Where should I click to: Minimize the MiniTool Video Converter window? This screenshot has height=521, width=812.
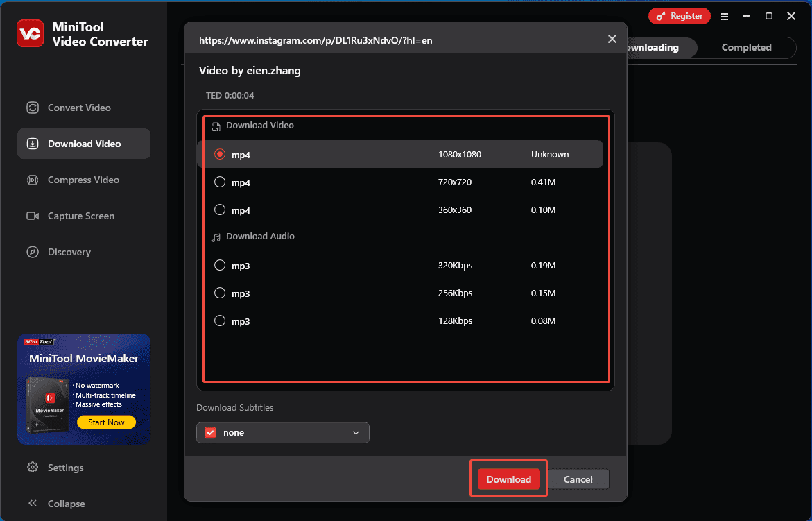click(747, 16)
